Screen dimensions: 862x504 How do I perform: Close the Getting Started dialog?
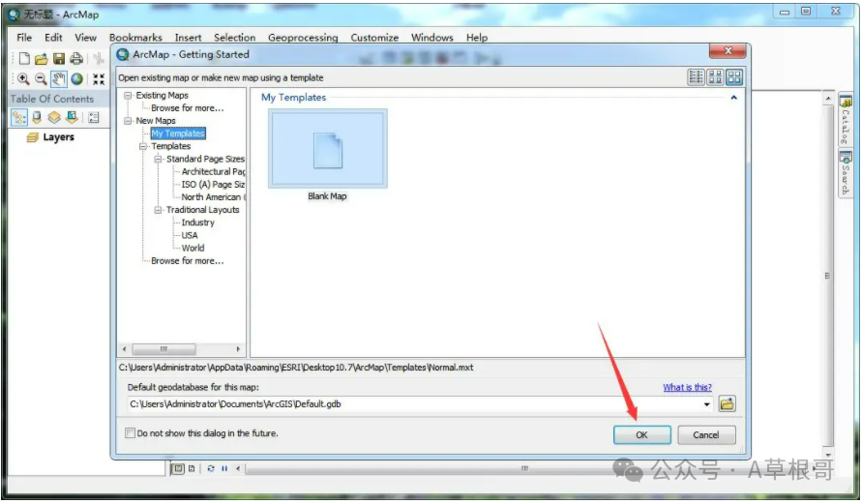(728, 51)
